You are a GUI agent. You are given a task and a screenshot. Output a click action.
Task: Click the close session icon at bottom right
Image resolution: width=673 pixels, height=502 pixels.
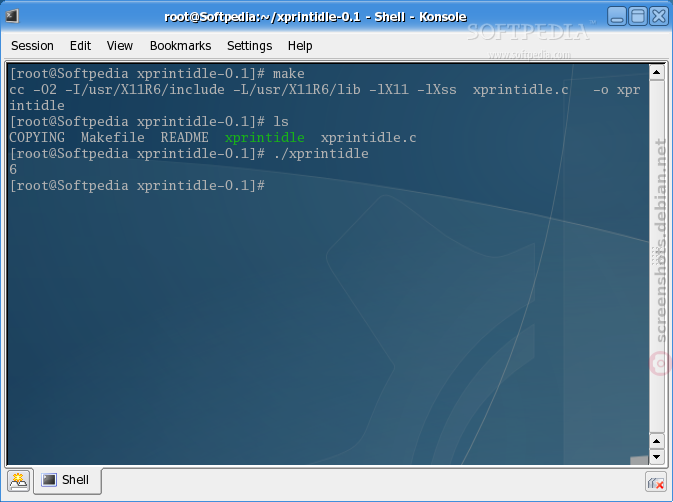click(x=655, y=483)
